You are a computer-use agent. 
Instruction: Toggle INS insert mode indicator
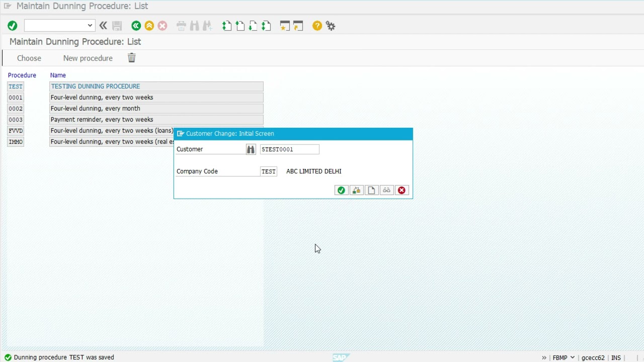point(616,358)
